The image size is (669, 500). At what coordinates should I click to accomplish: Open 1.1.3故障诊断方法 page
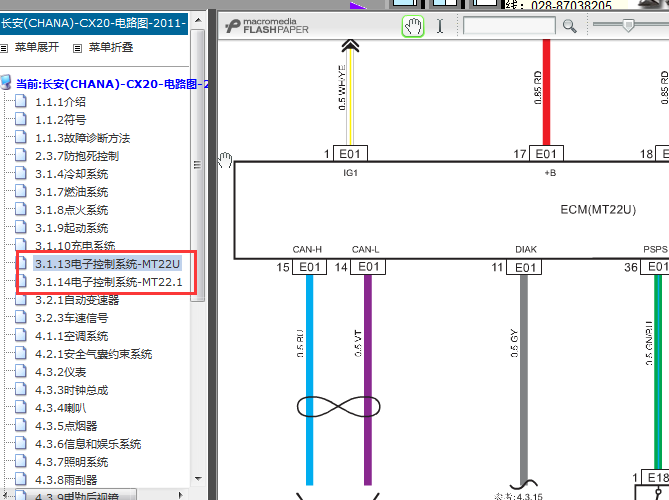[x=82, y=138]
